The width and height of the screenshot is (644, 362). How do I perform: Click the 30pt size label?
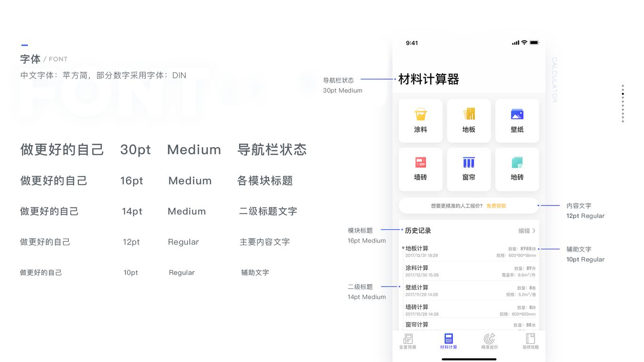135,150
